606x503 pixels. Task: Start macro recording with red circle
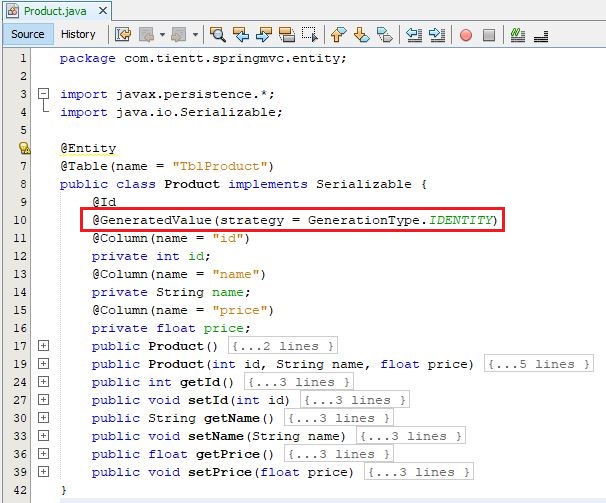[x=466, y=35]
